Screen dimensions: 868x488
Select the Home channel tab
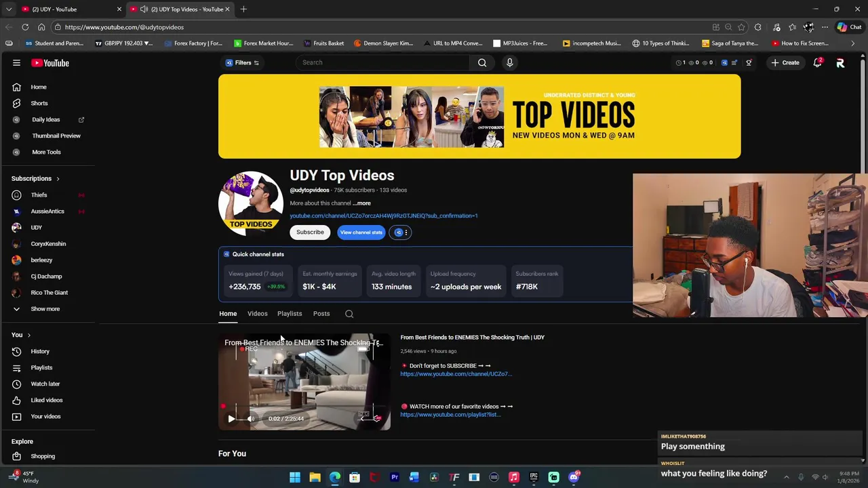tap(228, 314)
